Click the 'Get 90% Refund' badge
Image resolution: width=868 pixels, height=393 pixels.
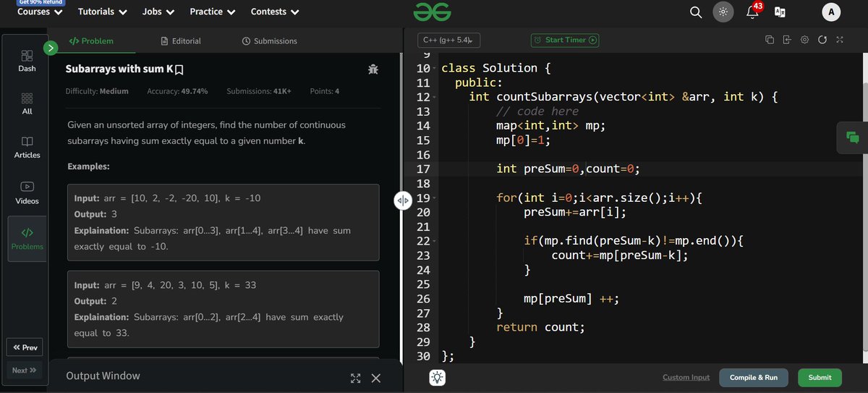tap(40, 2)
